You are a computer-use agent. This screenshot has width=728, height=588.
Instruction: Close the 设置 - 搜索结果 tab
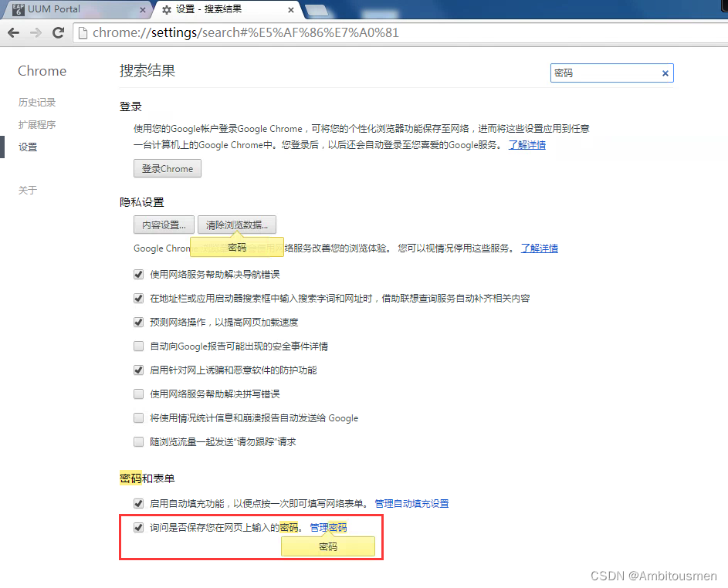tap(291, 10)
